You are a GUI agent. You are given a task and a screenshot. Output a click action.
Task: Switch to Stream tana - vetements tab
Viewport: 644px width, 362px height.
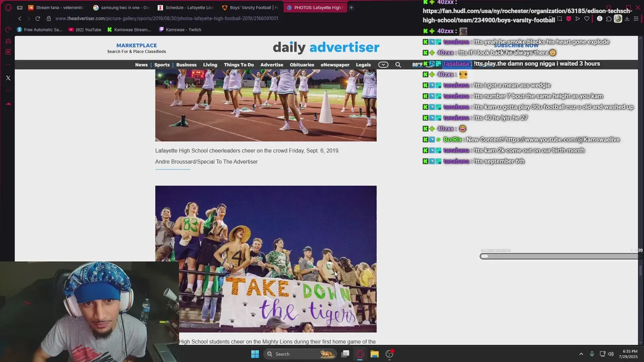point(55,8)
